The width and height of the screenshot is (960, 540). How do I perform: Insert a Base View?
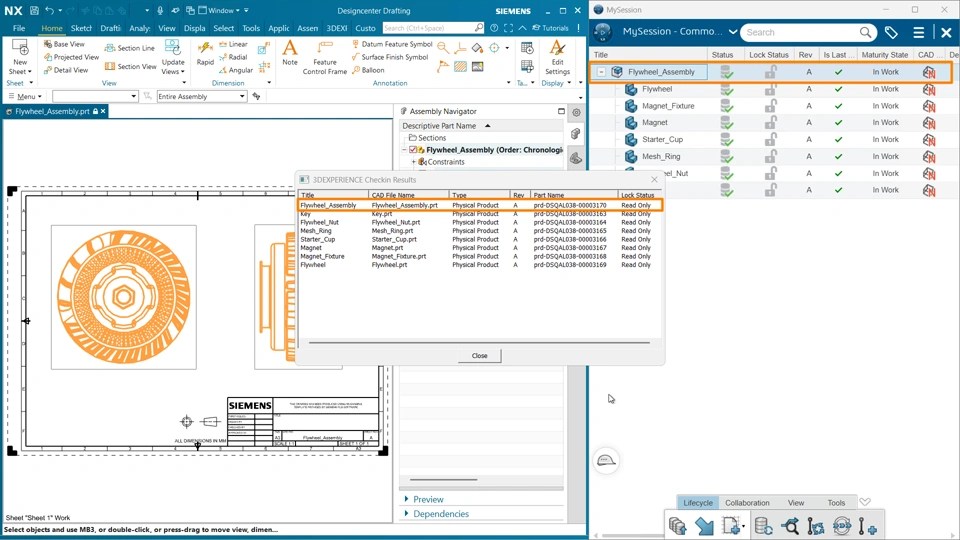click(64, 44)
